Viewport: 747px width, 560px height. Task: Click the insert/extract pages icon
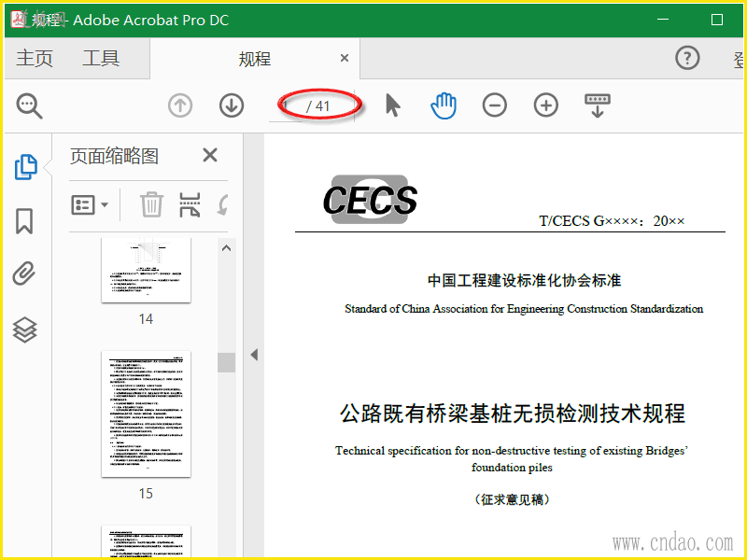[x=190, y=204]
